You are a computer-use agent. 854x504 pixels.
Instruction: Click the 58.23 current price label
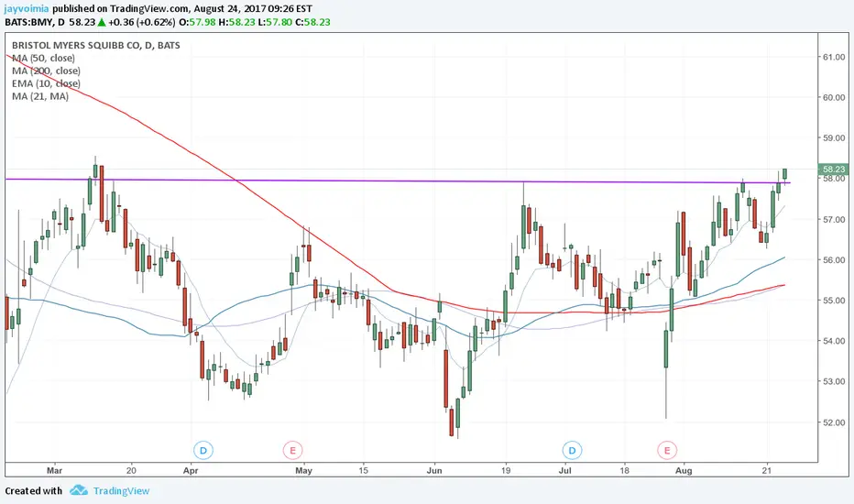(833, 170)
